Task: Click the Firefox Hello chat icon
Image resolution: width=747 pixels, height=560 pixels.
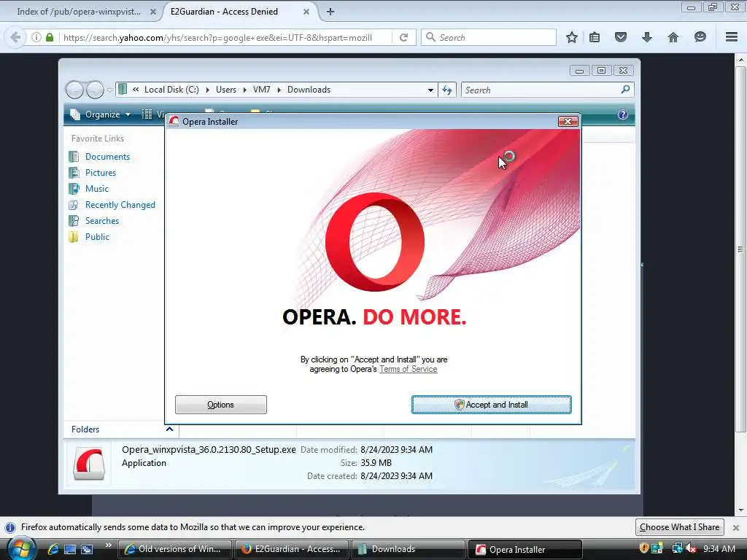Action: 700,37
